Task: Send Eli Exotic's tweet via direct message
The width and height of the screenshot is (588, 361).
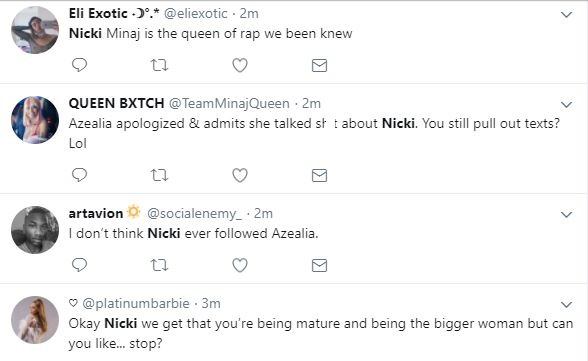Action: click(x=320, y=66)
